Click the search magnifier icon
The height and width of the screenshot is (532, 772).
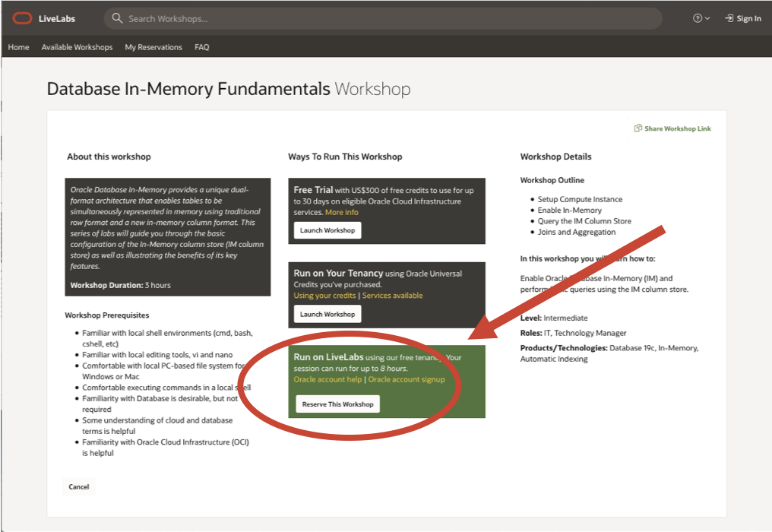[117, 18]
